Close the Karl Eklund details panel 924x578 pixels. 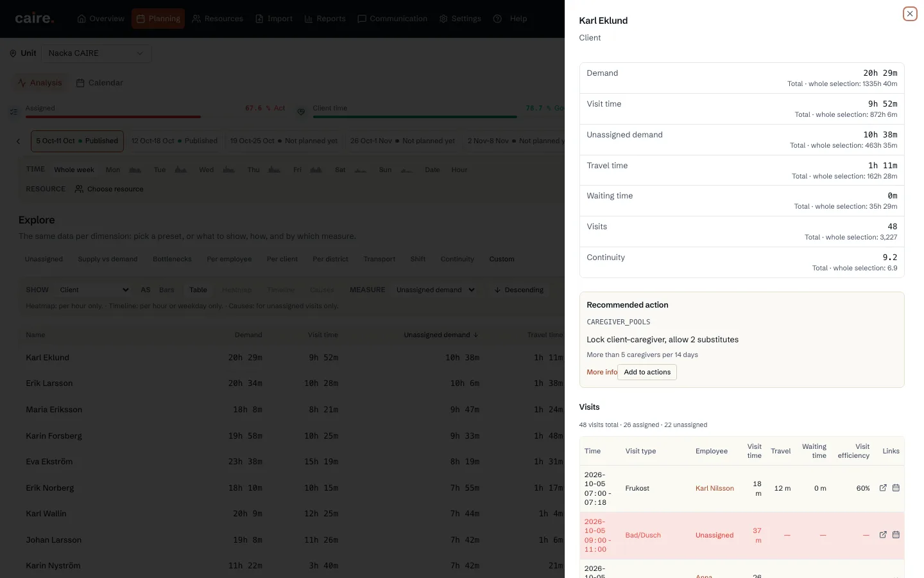[910, 13]
